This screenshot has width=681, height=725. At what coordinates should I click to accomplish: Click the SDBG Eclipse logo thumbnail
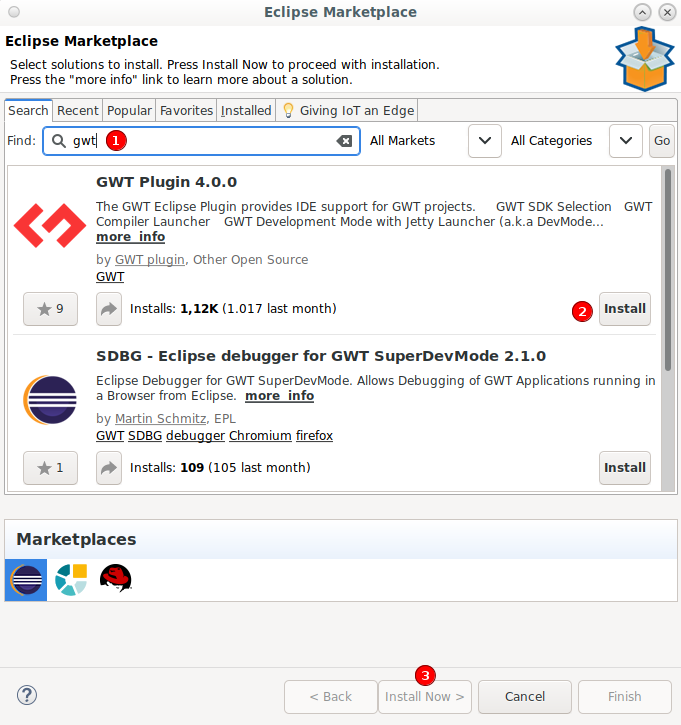[50, 400]
